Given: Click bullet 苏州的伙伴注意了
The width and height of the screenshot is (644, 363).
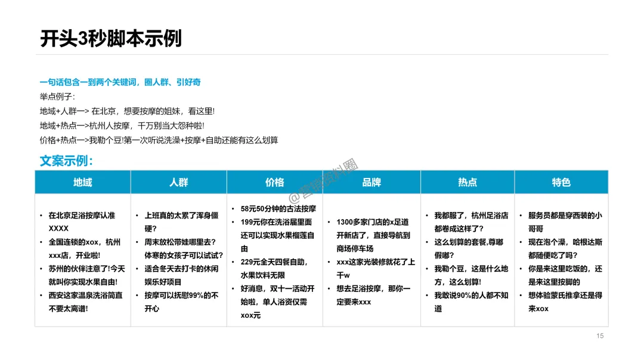Looking at the screenshot, I should [x=86, y=275].
